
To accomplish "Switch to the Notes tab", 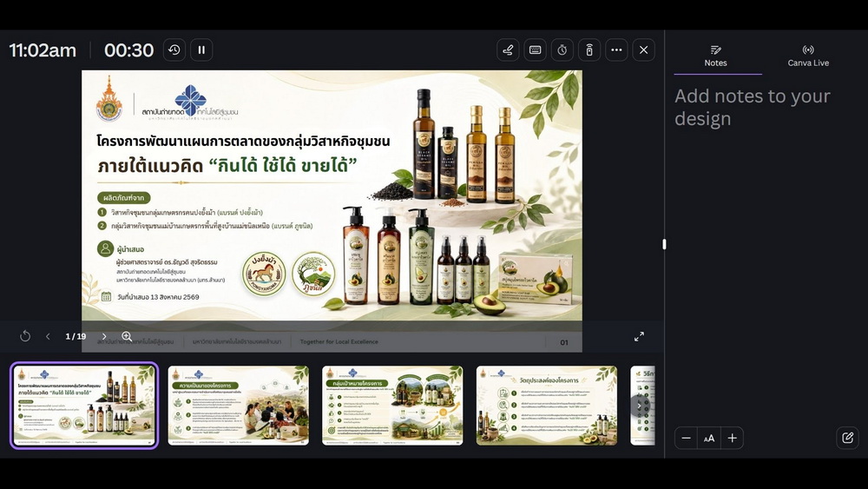I will point(716,56).
